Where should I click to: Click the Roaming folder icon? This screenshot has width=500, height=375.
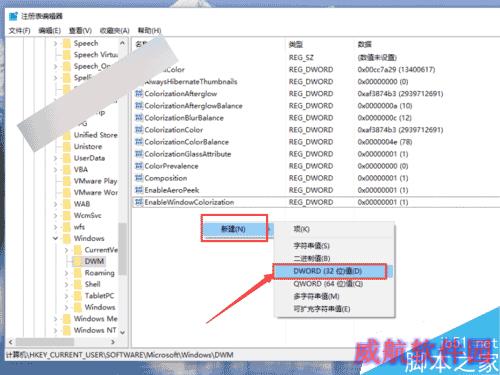click(77, 273)
